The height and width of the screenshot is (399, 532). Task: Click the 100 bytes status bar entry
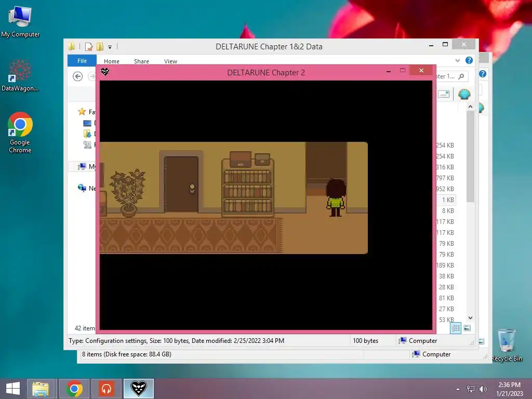click(365, 341)
